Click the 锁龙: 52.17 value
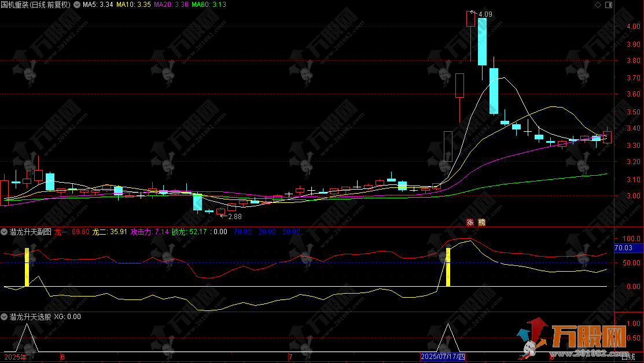 pos(189,232)
